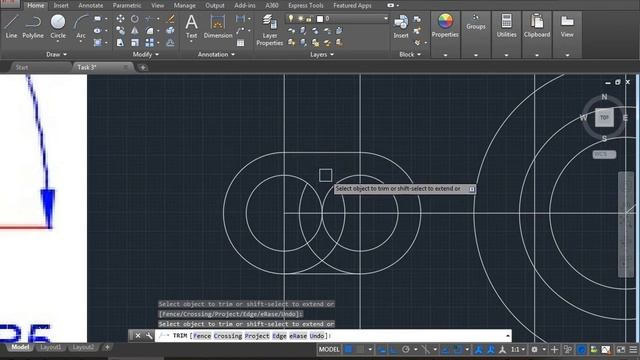This screenshot has height=360, width=640.
Task: Toggle MODEL space button in status bar
Action: pyautogui.click(x=329, y=349)
